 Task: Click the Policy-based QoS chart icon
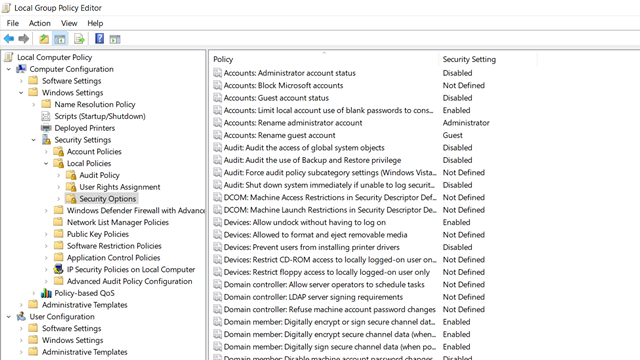[46, 293]
